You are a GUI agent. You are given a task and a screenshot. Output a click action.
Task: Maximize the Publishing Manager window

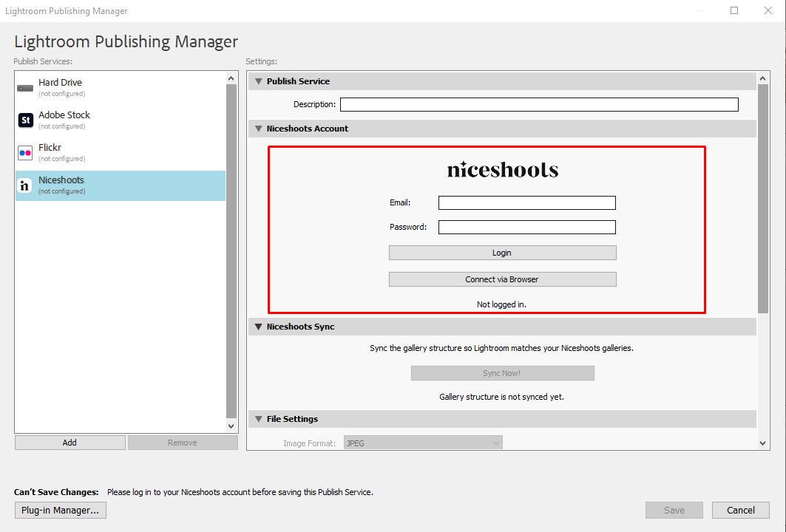click(734, 10)
